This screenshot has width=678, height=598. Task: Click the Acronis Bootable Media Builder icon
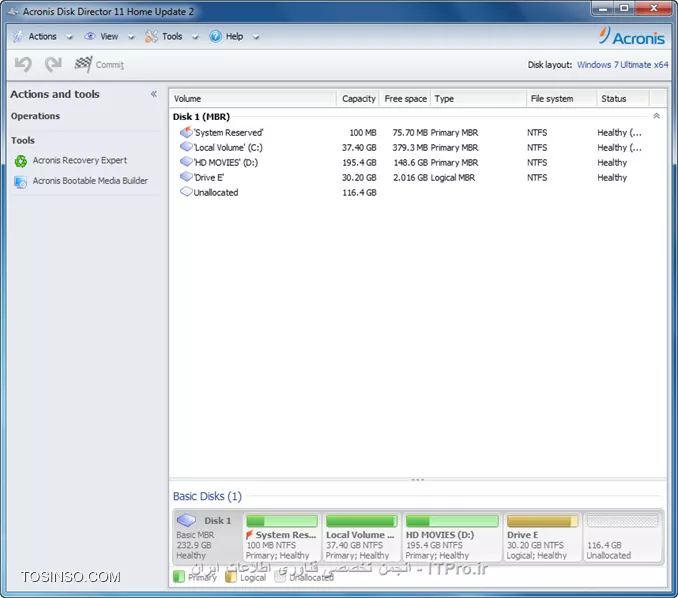[20, 182]
